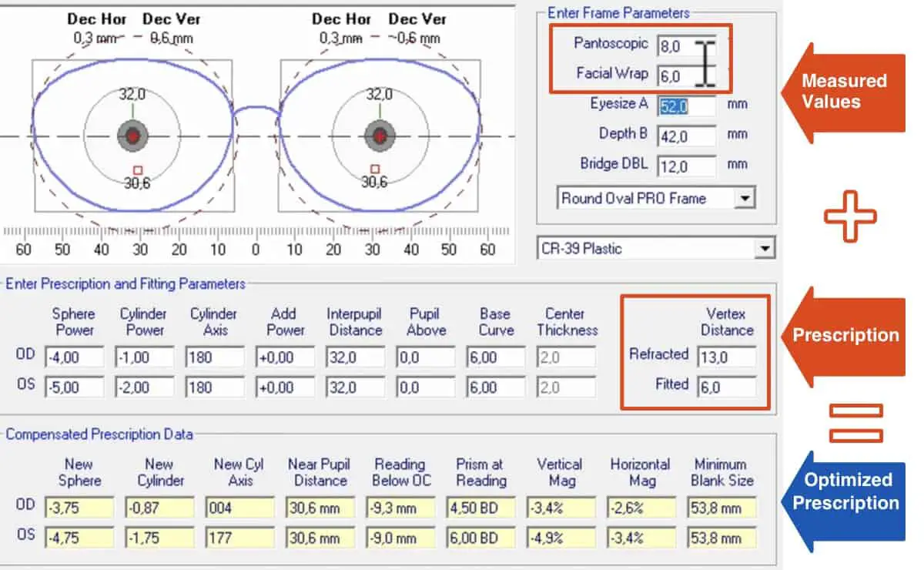Select the Pantoscopic value field

click(685, 46)
